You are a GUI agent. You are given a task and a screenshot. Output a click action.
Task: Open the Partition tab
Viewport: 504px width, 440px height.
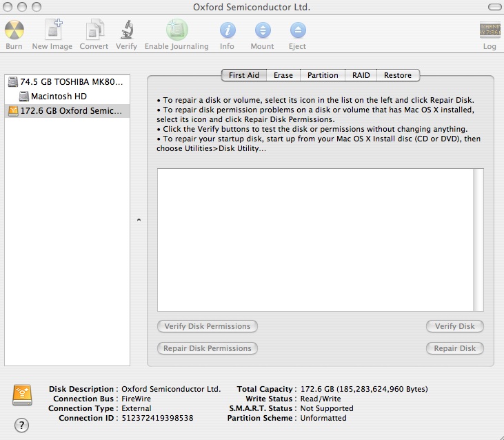(323, 75)
